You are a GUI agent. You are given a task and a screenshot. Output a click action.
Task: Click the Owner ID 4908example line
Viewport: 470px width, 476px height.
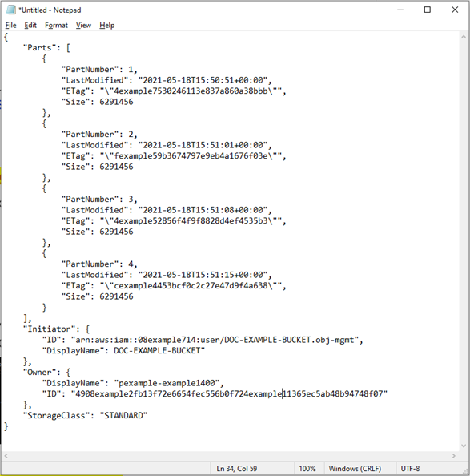pos(215,394)
